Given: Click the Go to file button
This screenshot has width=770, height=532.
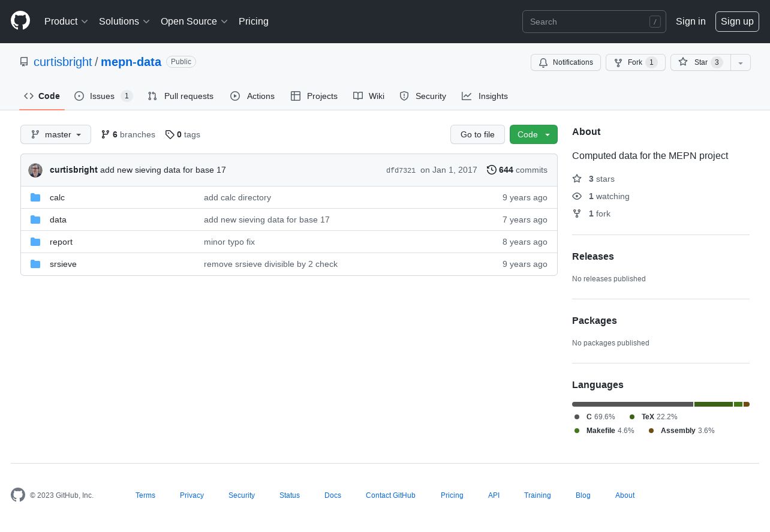Looking at the screenshot, I should pyautogui.click(x=477, y=134).
